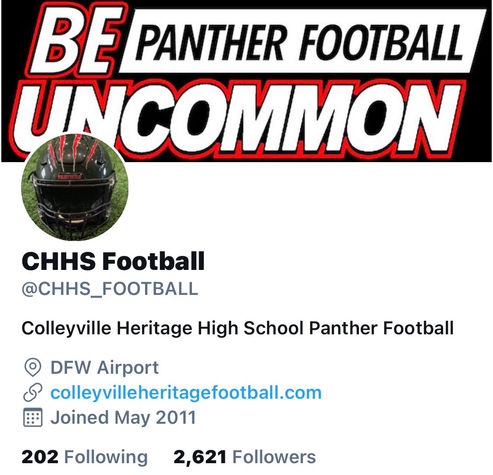Click the location pin icon
This screenshot has height=475, width=493.
click(33, 368)
